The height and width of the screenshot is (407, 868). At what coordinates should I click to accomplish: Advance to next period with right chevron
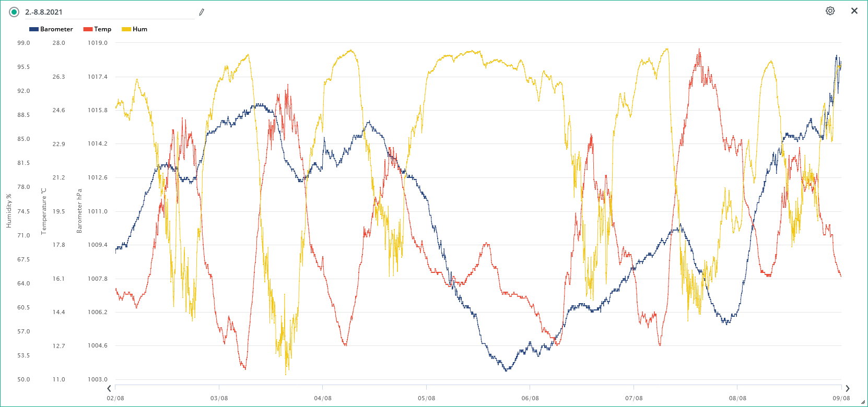point(847,388)
